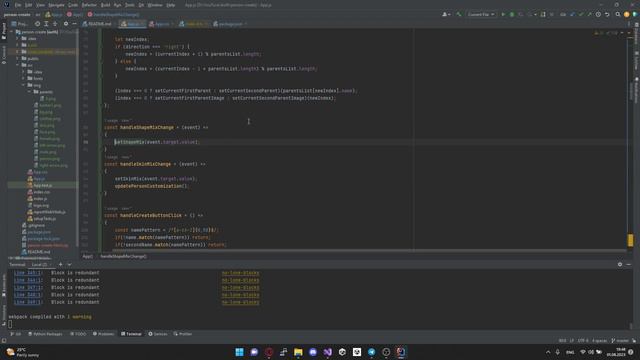Image resolution: width=640 pixels, height=360 pixels.
Task: Update project from Git with the blue arrow
Action: point(572,14)
